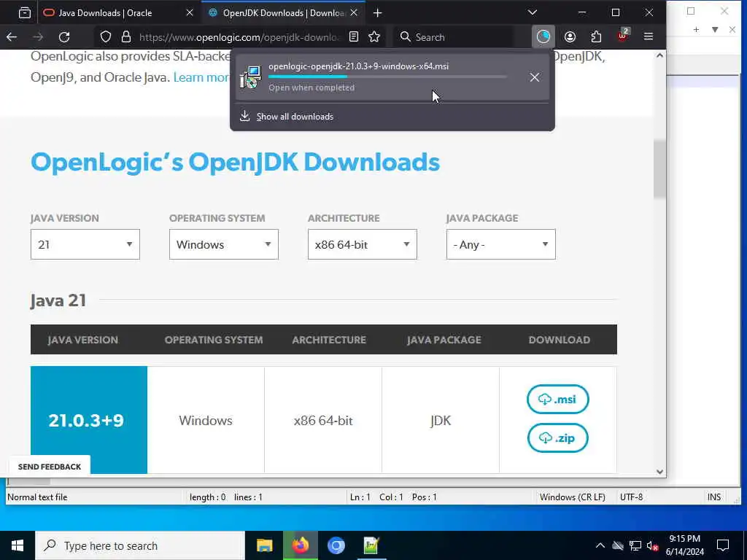Open the Java Package dropdown showing Any
Viewport: 747px width, 560px height.
(x=501, y=244)
